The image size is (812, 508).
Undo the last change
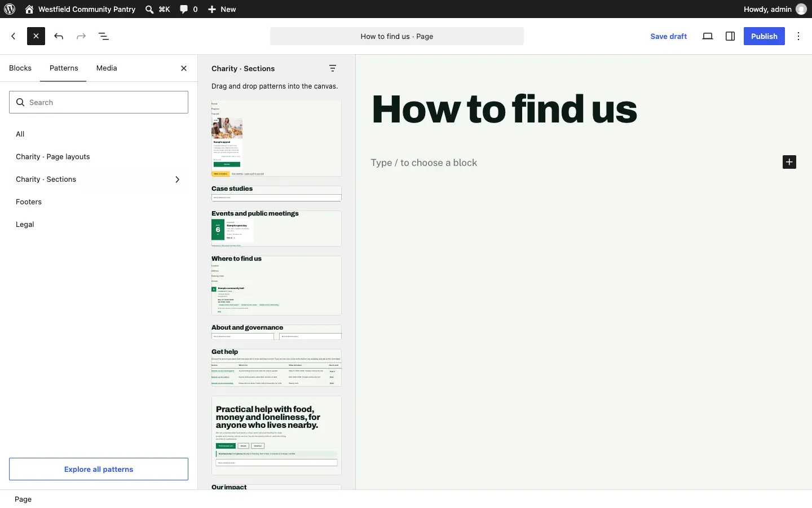click(x=59, y=37)
